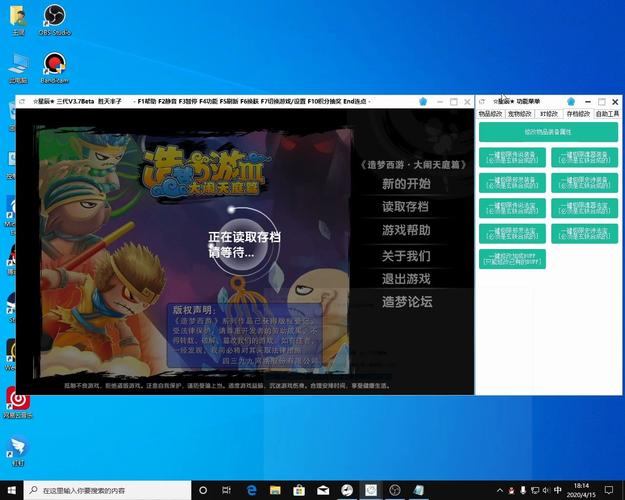Image resolution: width=625 pixels, height=500 pixels.
Task: Click the taskbar search input box
Action: point(107,490)
